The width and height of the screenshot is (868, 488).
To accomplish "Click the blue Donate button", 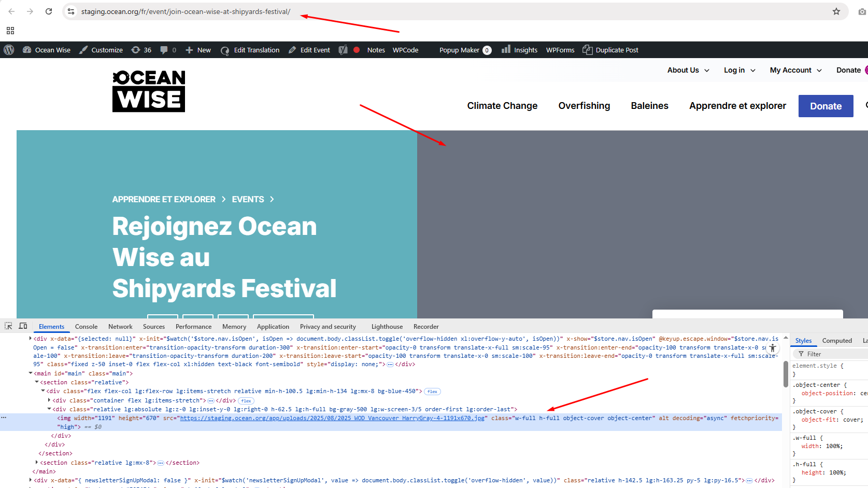I will (x=825, y=106).
